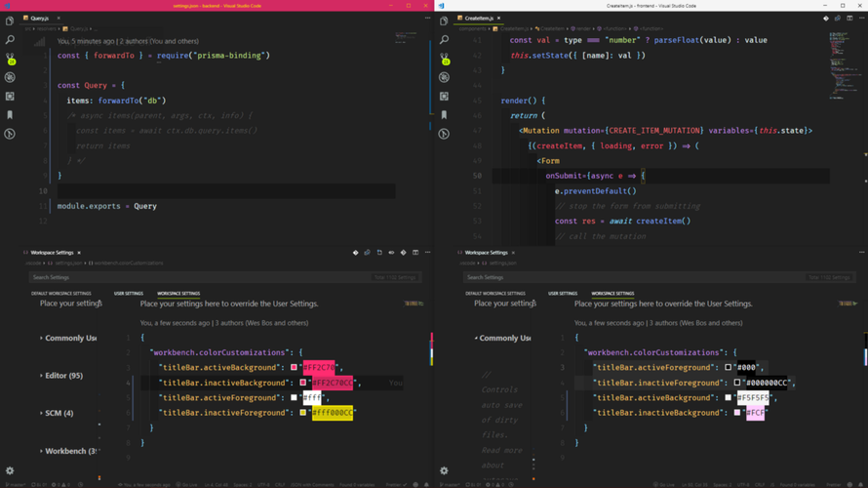Expand Editor (95) group in backend settings
Screen dimensions: 868x488
[x=41, y=376]
